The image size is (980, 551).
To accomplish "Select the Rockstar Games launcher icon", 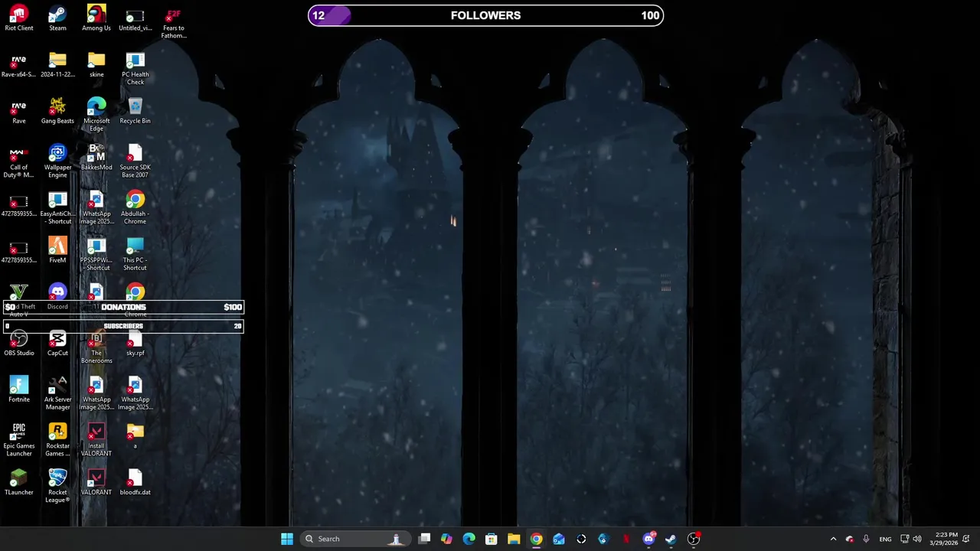I will point(57,440).
